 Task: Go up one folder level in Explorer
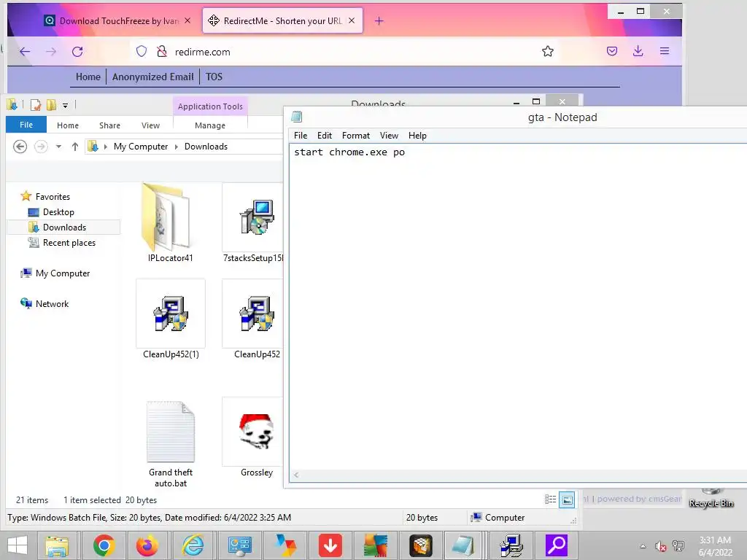pyautogui.click(x=75, y=147)
